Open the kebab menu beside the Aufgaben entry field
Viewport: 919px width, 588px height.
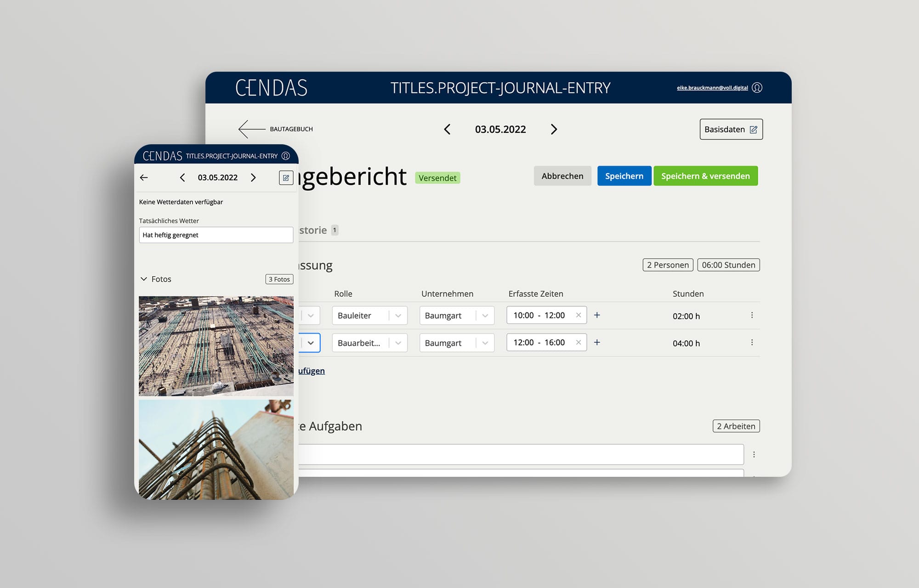[754, 454]
